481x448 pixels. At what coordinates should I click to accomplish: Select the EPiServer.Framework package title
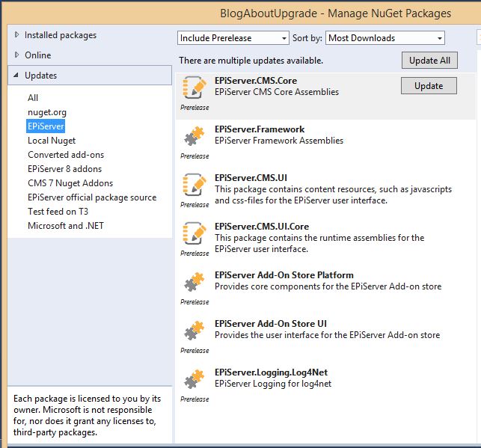[x=260, y=129]
